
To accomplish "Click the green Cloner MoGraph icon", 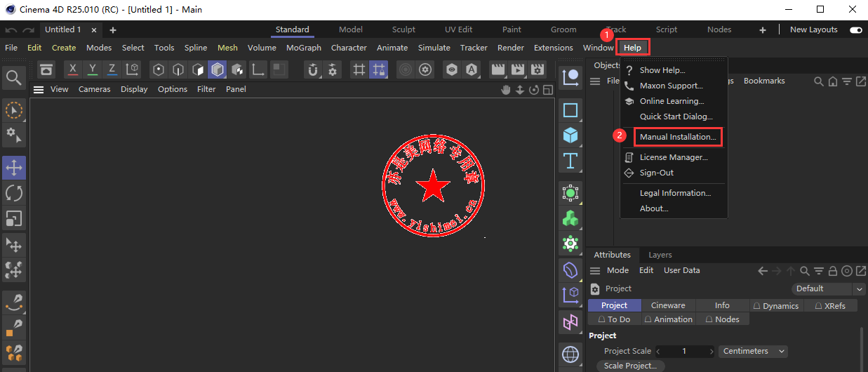I will coord(570,218).
